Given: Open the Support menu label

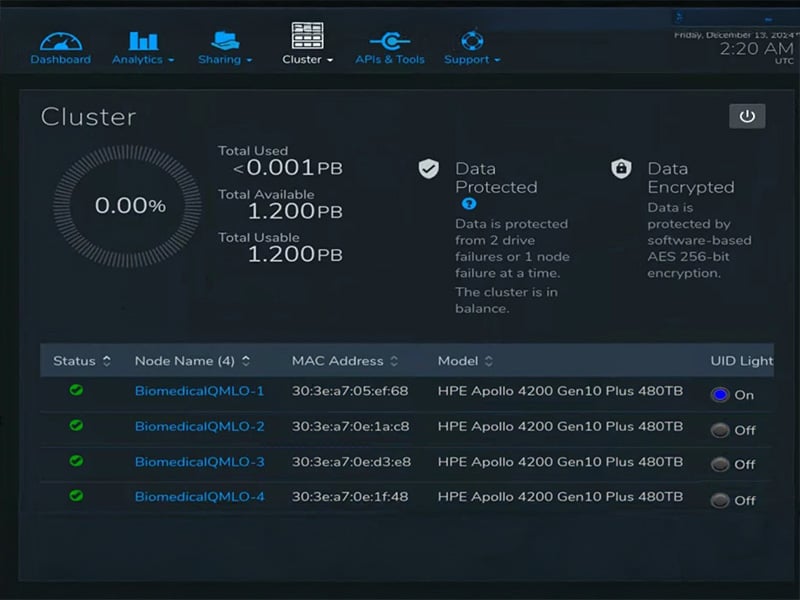Looking at the screenshot, I should tap(472, 59).
